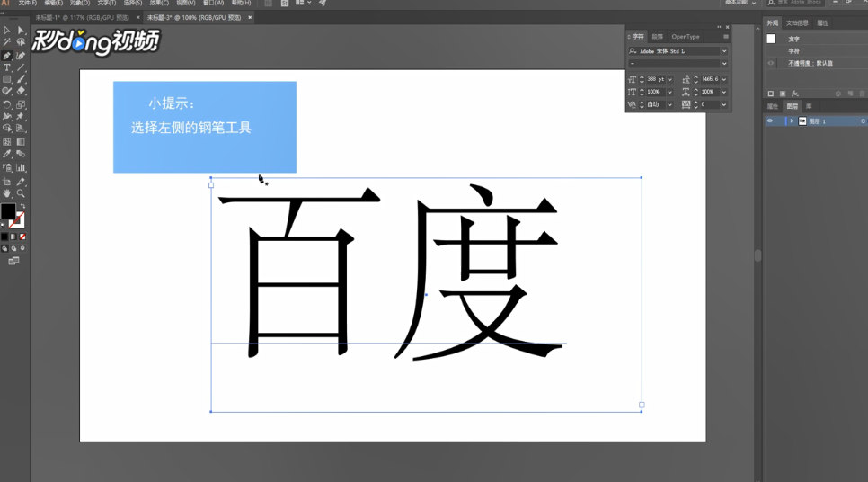Open leading value dropdown
Viewport: 868px width, 482px height.
point(724,79)
